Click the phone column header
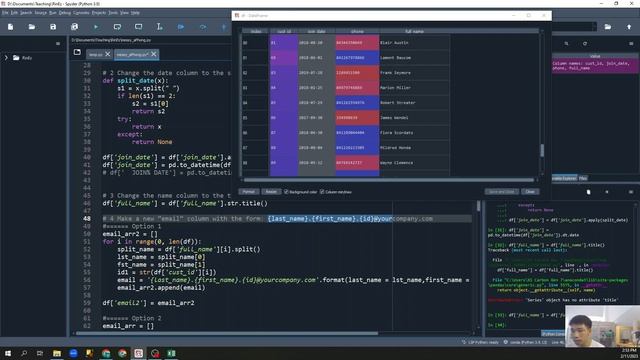Viewport: 640px width, 360px height. pos(358,31)
